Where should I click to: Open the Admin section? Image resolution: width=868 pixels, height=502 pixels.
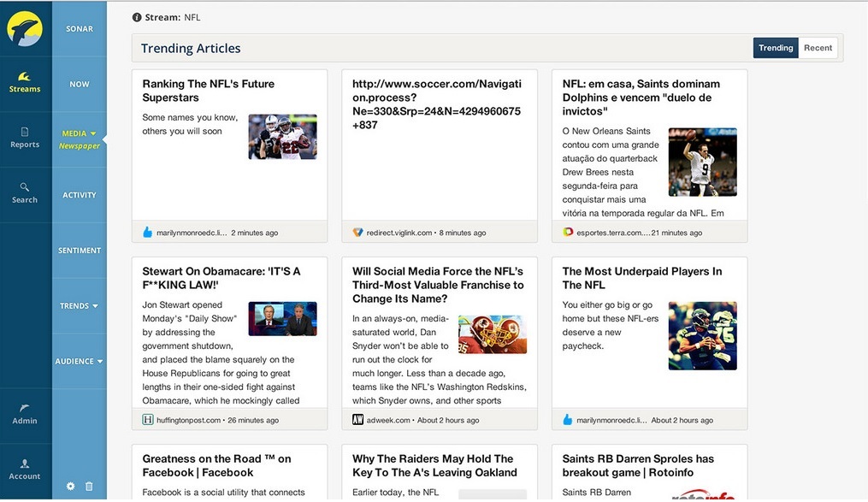(x=25, y=415)
